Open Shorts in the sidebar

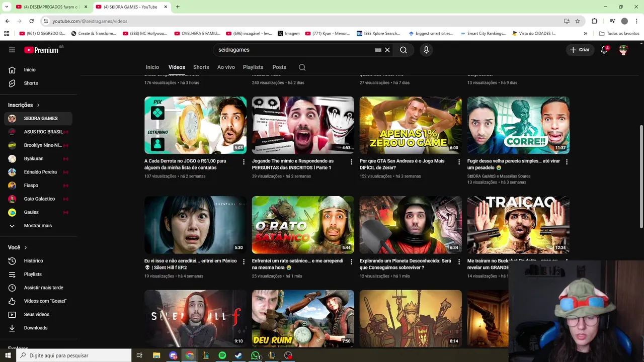[38, 83]
